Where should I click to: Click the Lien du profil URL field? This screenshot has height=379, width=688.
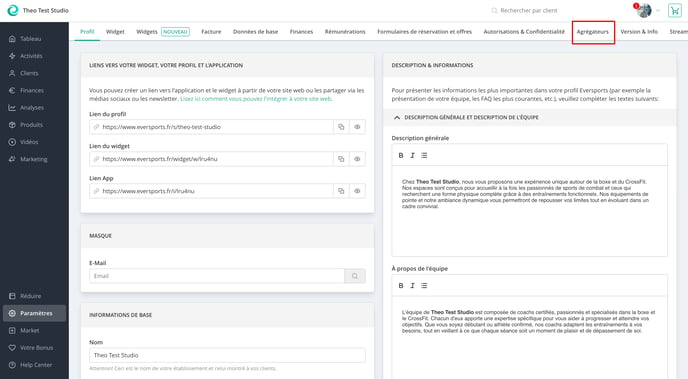[211, 127]
